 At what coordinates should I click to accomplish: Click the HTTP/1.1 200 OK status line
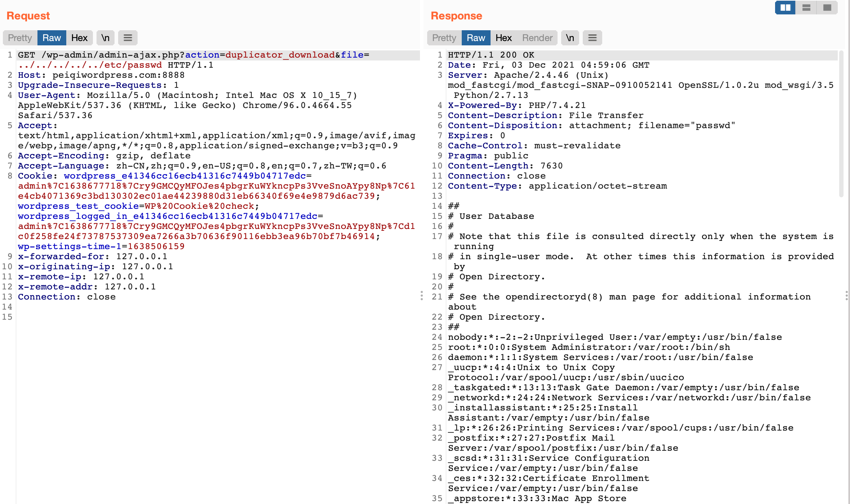tap(491, 55)
